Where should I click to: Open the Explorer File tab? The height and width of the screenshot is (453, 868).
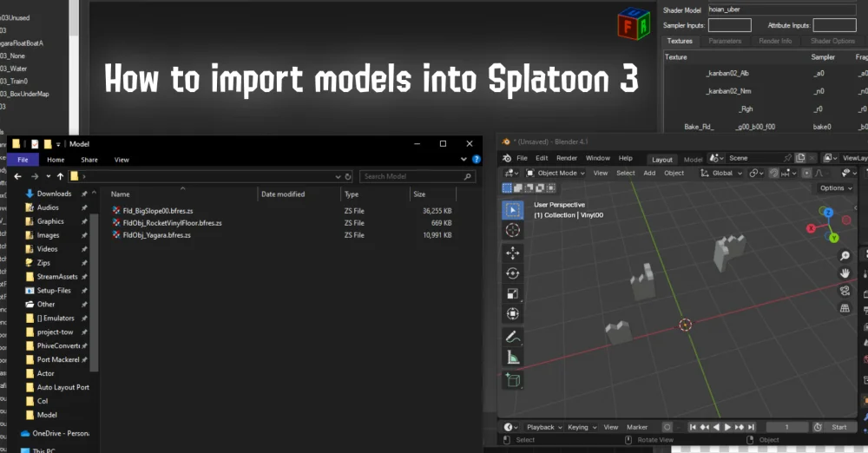click(23, 160)
